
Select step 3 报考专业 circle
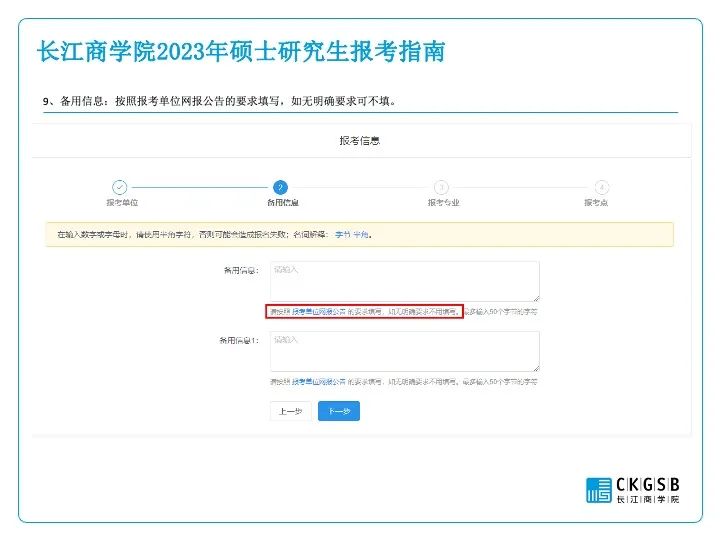pyautogui.click(x=441, y=187)
